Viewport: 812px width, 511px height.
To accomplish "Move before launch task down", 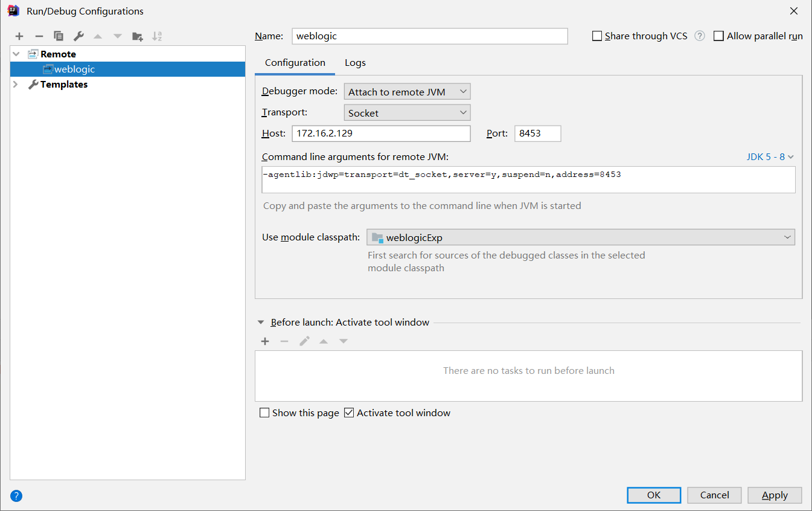I will coord(344,341).
